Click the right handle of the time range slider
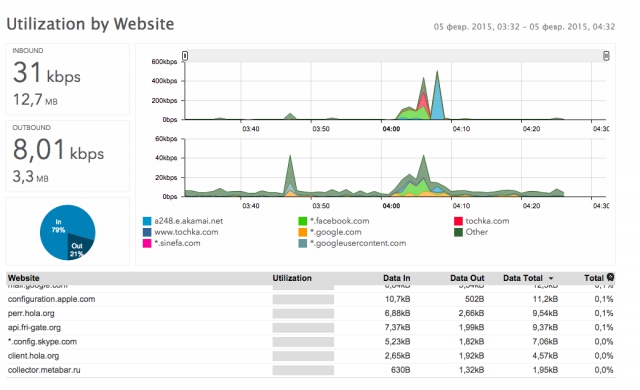This screenshot has height=390, width=640. (x=606, y=56)
